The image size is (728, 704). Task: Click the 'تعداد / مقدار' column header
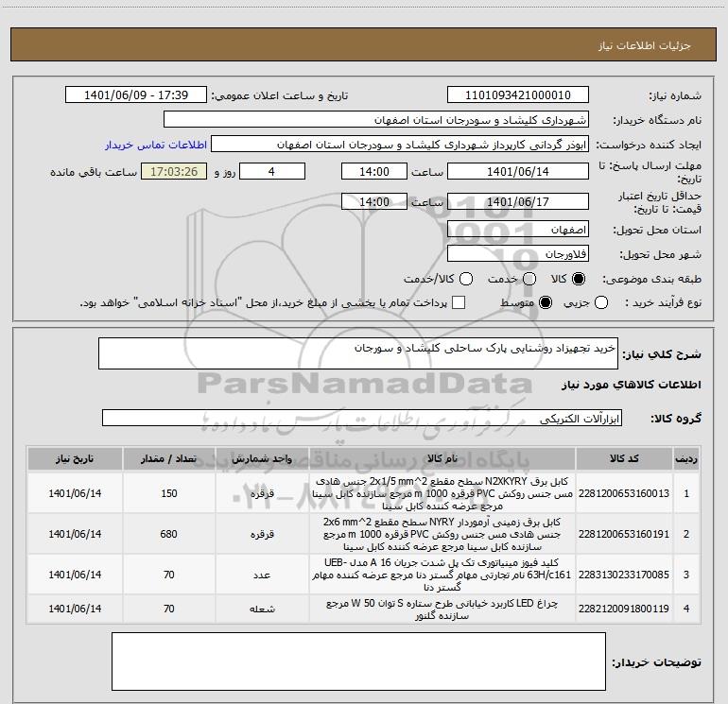point(169,458)
